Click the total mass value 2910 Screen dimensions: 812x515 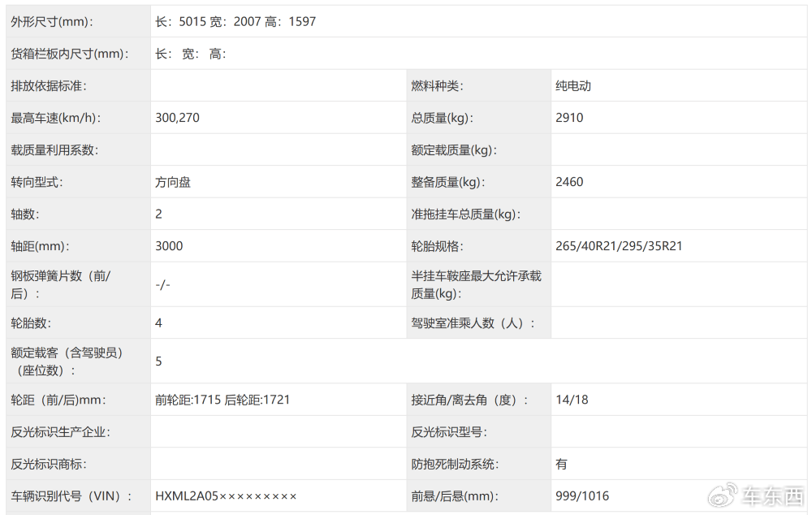point(569,118)
